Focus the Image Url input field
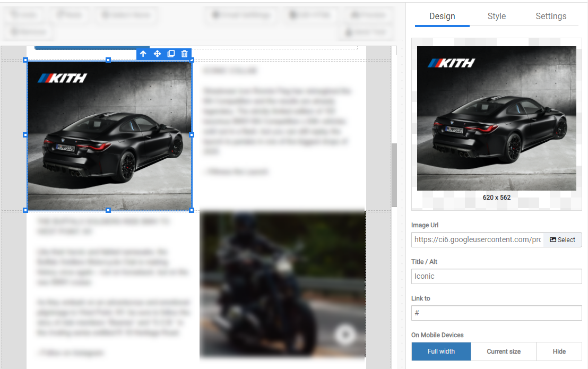Screen dimensions: 588x369 pyautogui.click(x=478, y=239)
